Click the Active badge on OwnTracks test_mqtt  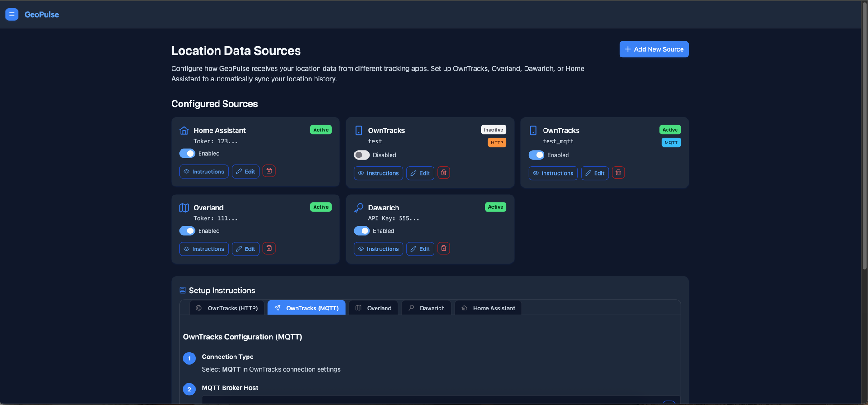[x=670, y=130]
